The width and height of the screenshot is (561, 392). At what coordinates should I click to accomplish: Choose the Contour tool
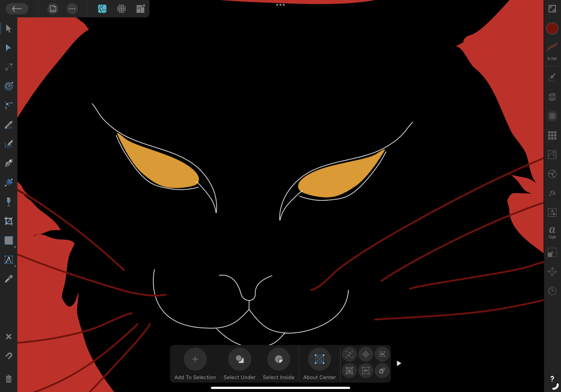click(x=9, y=86)
